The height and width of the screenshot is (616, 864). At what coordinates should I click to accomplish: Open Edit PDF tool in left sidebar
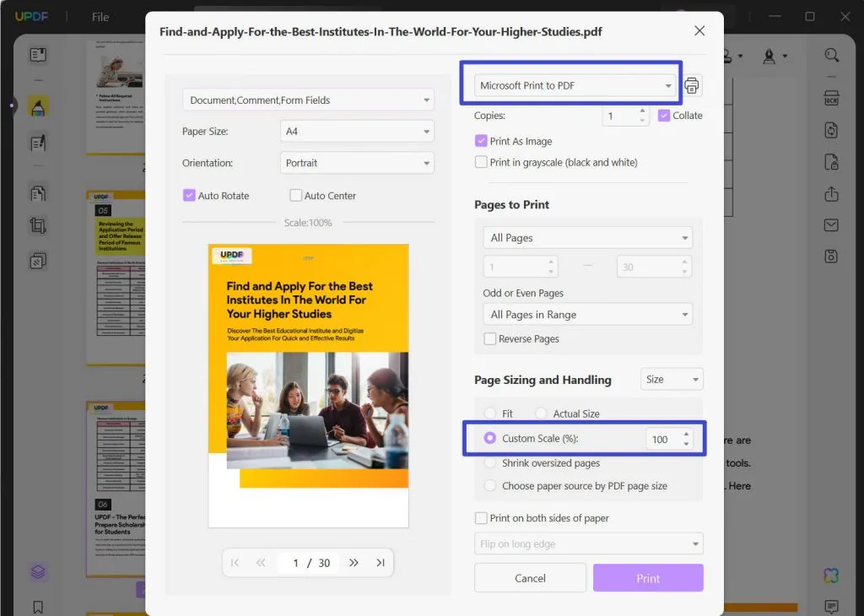click(x=38, y=143)
